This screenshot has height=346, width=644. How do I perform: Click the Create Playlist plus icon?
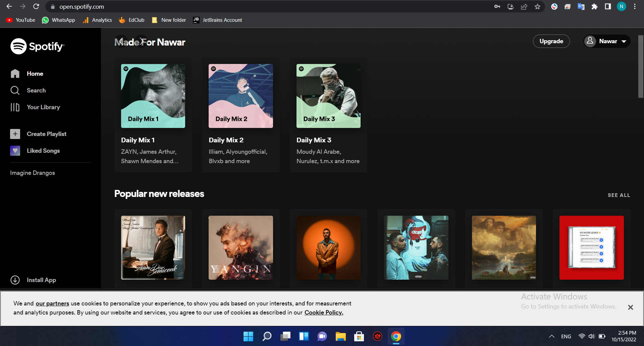coord(15,134)
